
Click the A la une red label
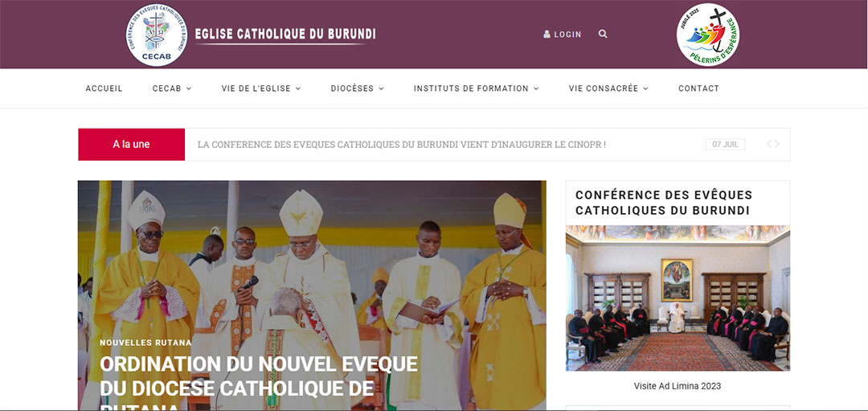131,145
